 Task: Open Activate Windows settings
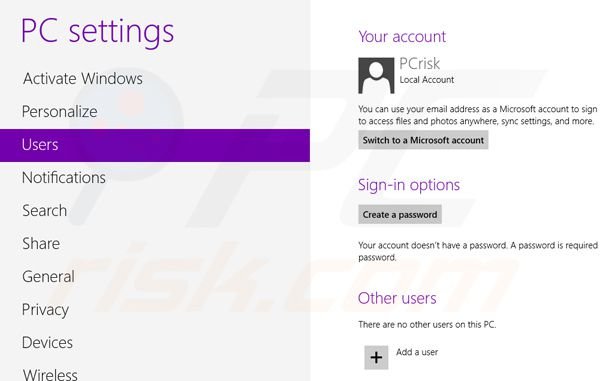click(x=83, y=79)
